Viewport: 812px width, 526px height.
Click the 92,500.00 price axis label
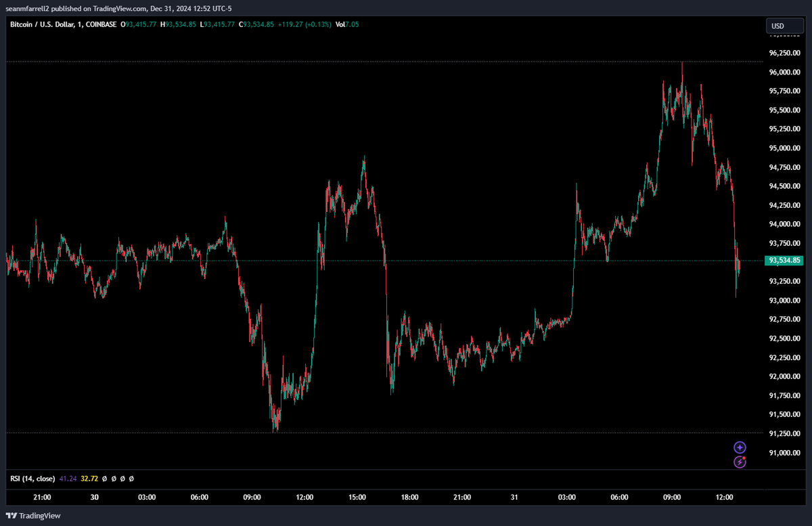[785, 338]
